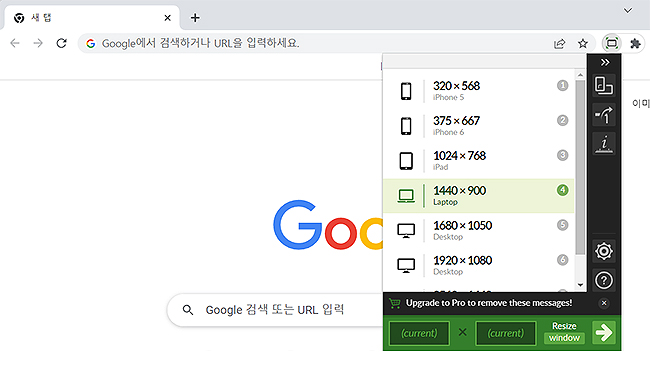This screenshot has height=375, width=650.
Task: Click the green Laptop icon
Action: coord(406,196)
